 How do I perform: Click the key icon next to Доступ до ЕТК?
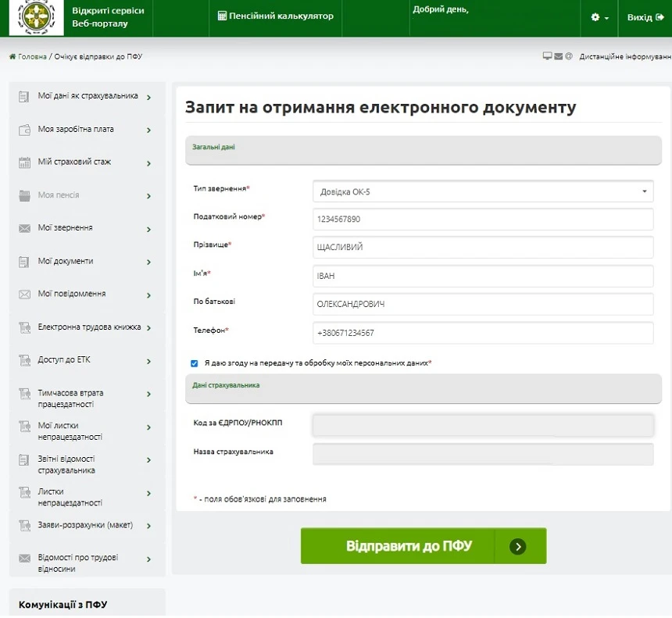coord(23,360)
